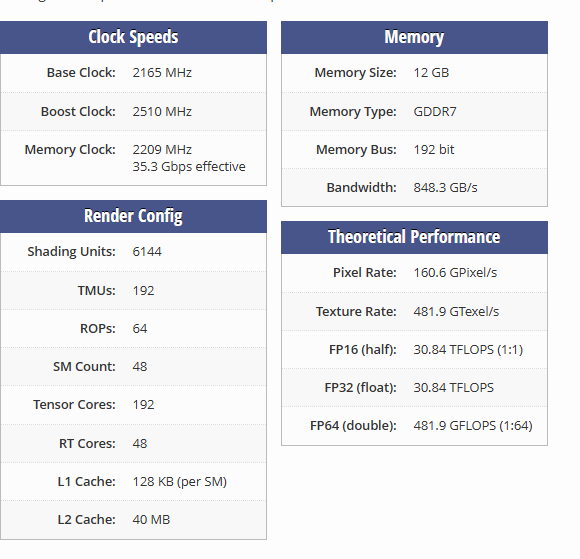
Task: Click the Render Config section header
Action: pyautogui.click(x=133, y=216)
